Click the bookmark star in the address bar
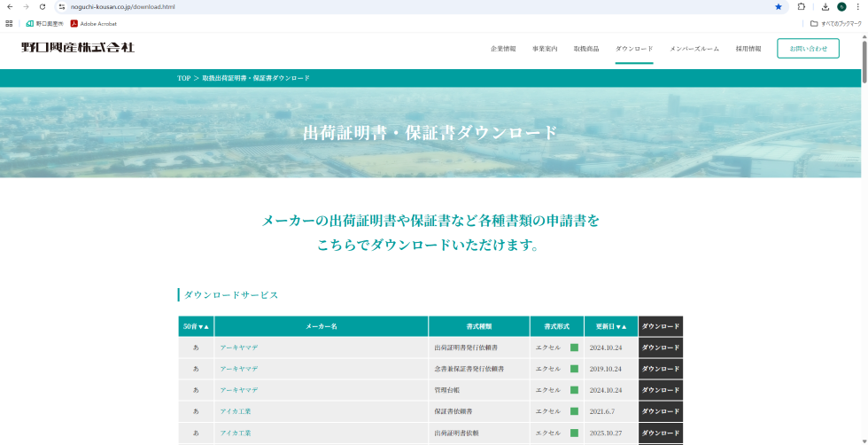 [x=779, y=6]
